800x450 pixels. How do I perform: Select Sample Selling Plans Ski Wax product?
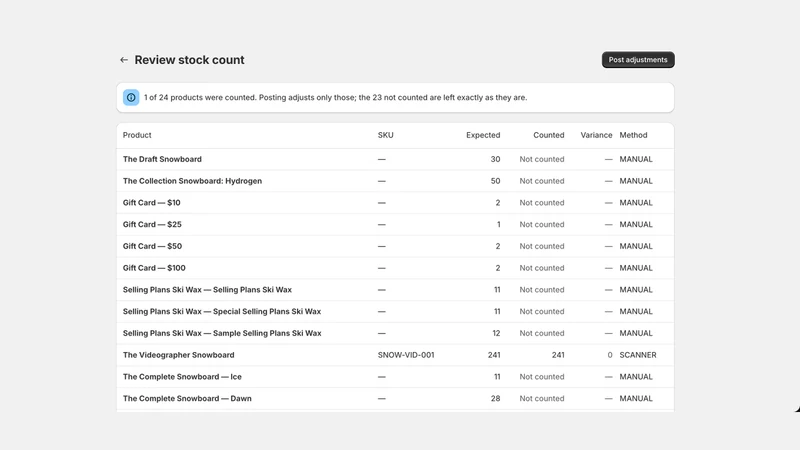point(222,333)
